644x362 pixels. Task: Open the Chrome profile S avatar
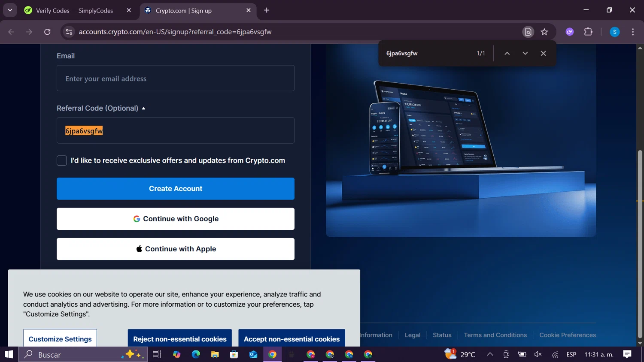tap(615, 32)
